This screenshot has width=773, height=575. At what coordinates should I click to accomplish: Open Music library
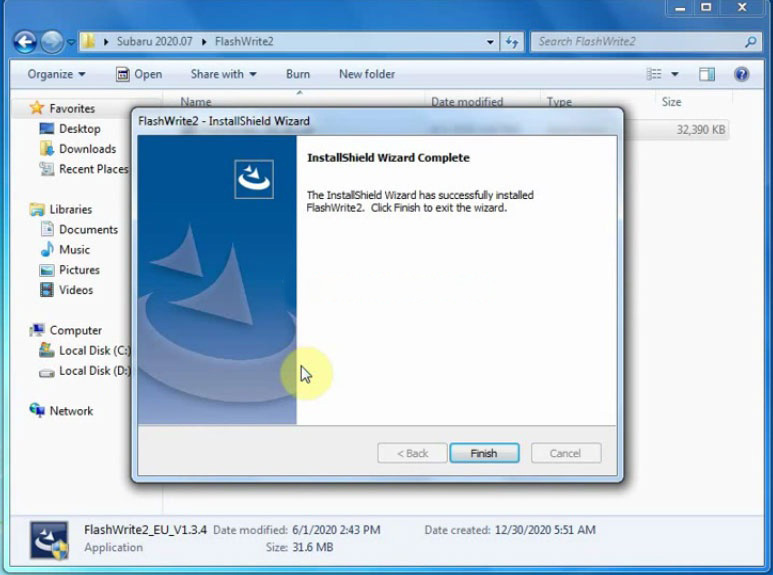click(74, 250)
